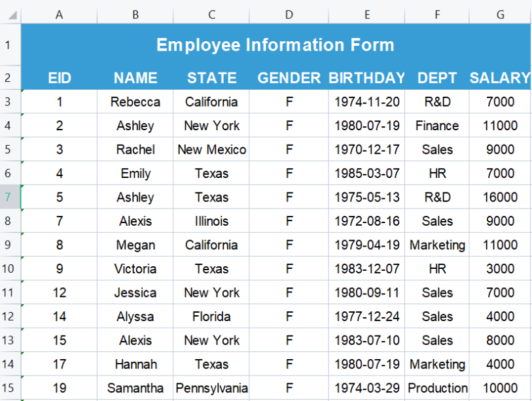Screen dimensions: 532x401
Task: Select the Production department cell
Action: [437, 388]
